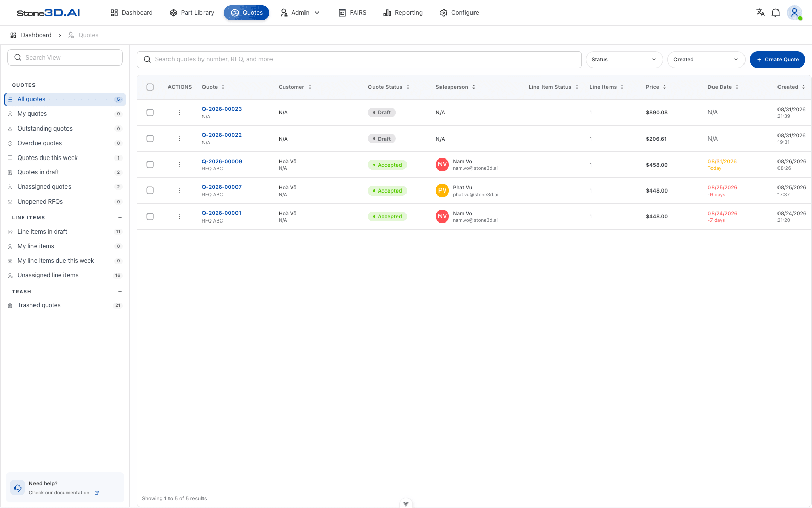Select Trashed quotes view
The height and width of the screenshot is (508, 812).
pos(65,305)
